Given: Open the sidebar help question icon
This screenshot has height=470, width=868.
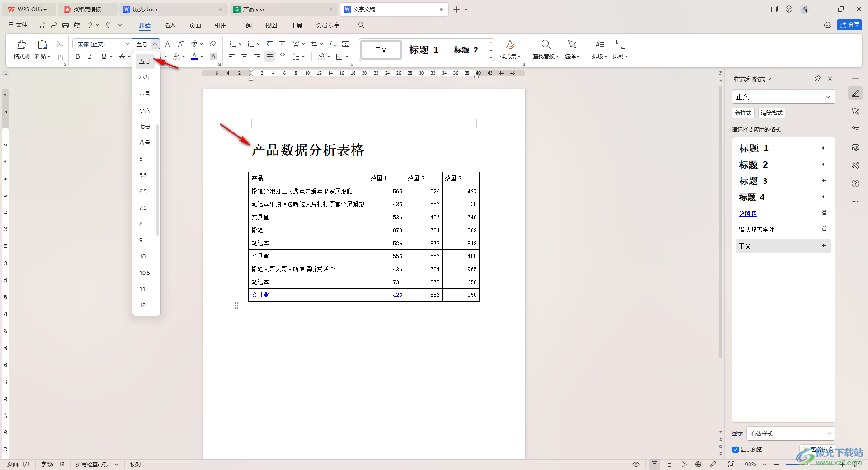Looking at the screenshot, I should [855, 183].
